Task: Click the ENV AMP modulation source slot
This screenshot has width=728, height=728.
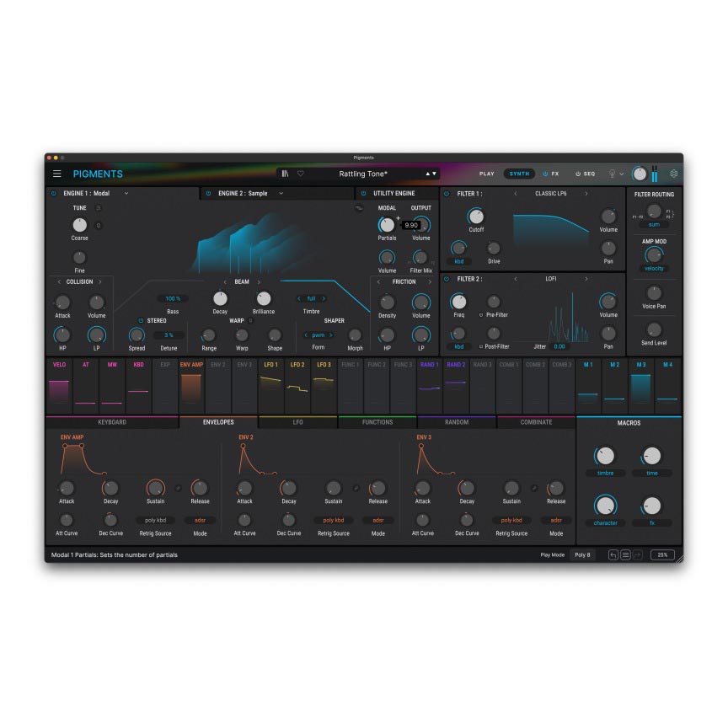Action: (191, 385)
